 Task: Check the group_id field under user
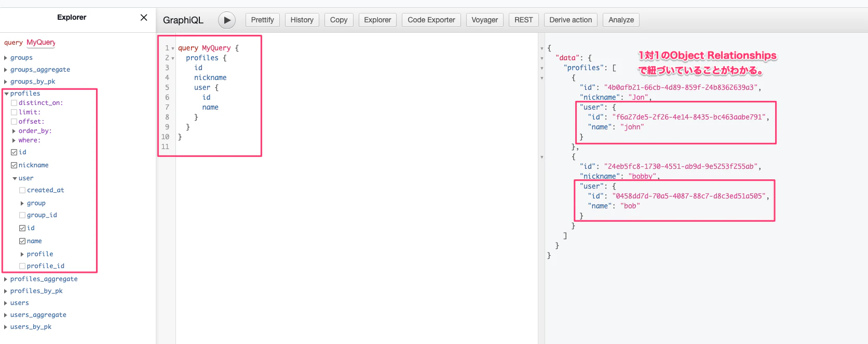[x=22, y=215]
